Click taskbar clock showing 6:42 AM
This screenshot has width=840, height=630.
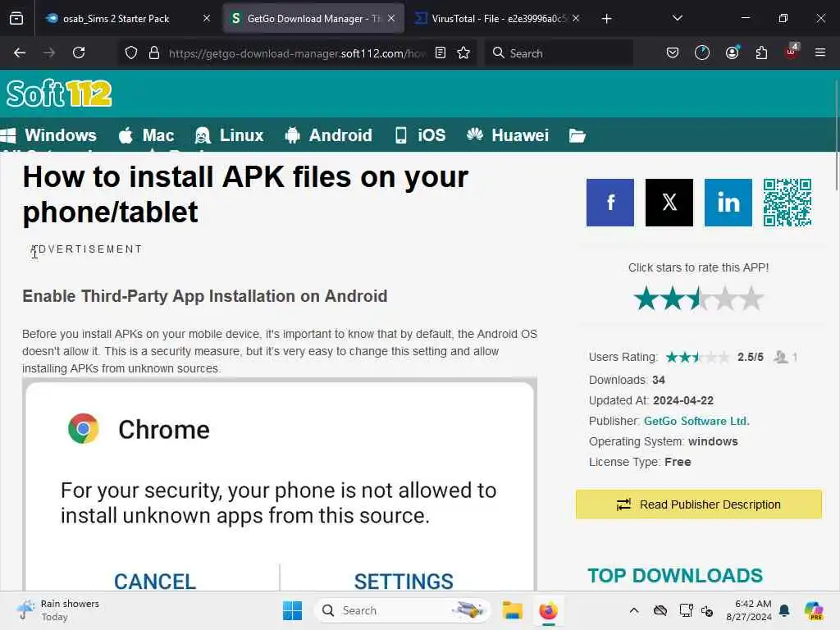(x=748, y=610)
